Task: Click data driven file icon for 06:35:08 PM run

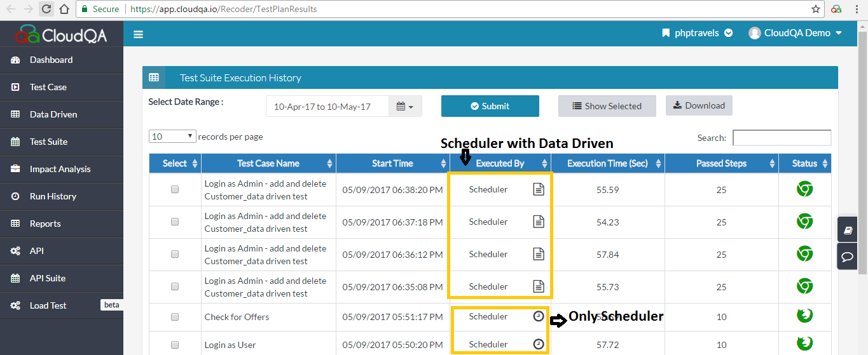Action: [x=539, y=286]
